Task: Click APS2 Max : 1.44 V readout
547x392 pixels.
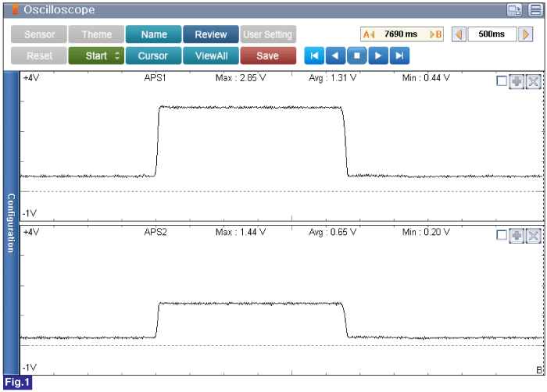Action: coord(241,232)
